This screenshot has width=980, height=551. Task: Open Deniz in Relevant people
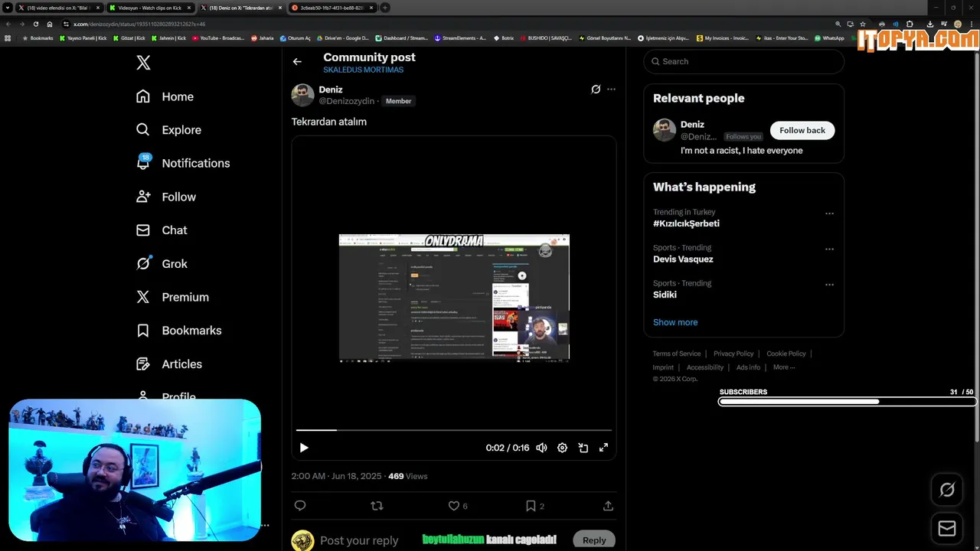point(692,124)
